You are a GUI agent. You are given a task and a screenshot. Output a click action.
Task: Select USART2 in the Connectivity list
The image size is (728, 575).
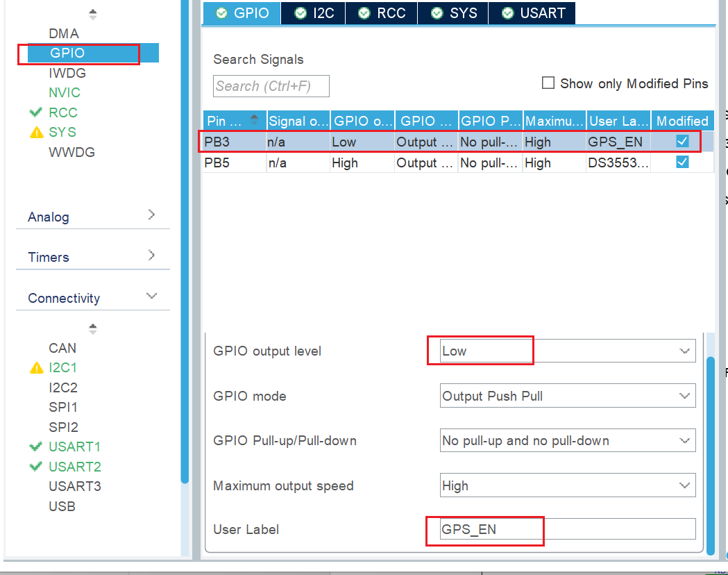(x=74, y=467)
